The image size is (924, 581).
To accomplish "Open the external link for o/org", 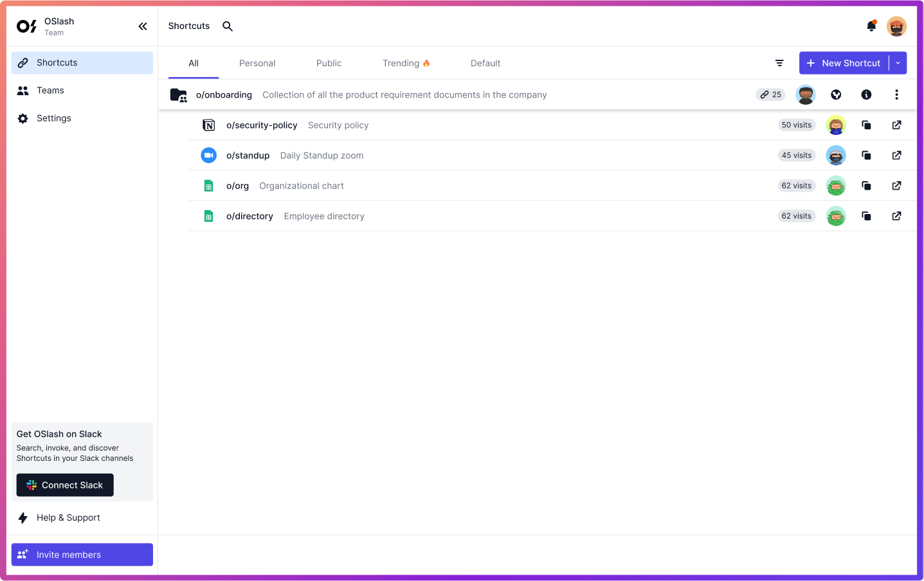I will [896, 186].
